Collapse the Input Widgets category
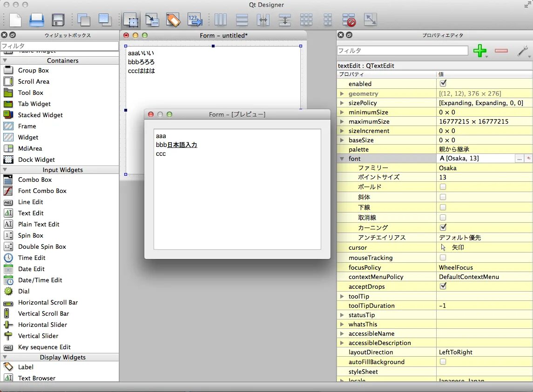Image resolution: width=533 pixels, height=392 pixels. pyautogui.click(x=5, y=170)
